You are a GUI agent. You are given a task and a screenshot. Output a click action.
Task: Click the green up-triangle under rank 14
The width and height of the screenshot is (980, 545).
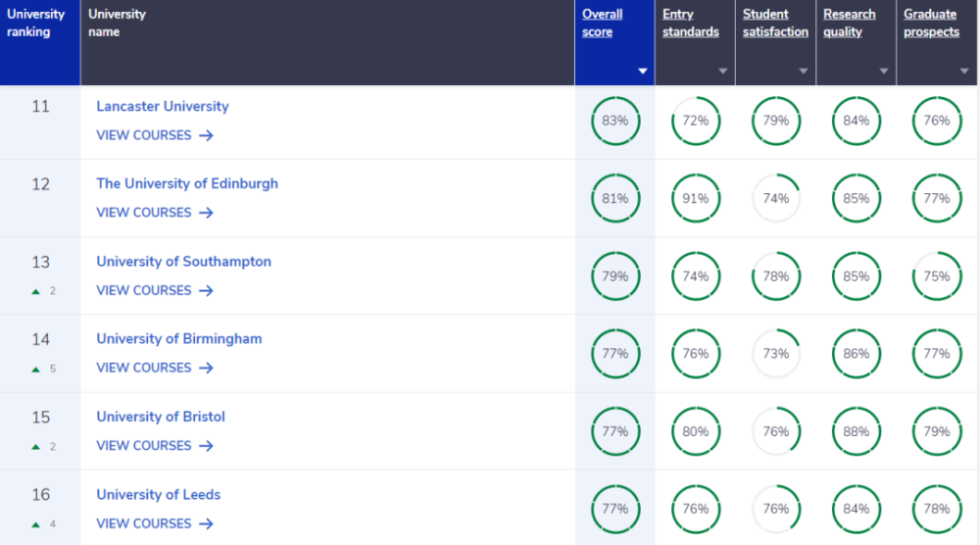[35, 370]
